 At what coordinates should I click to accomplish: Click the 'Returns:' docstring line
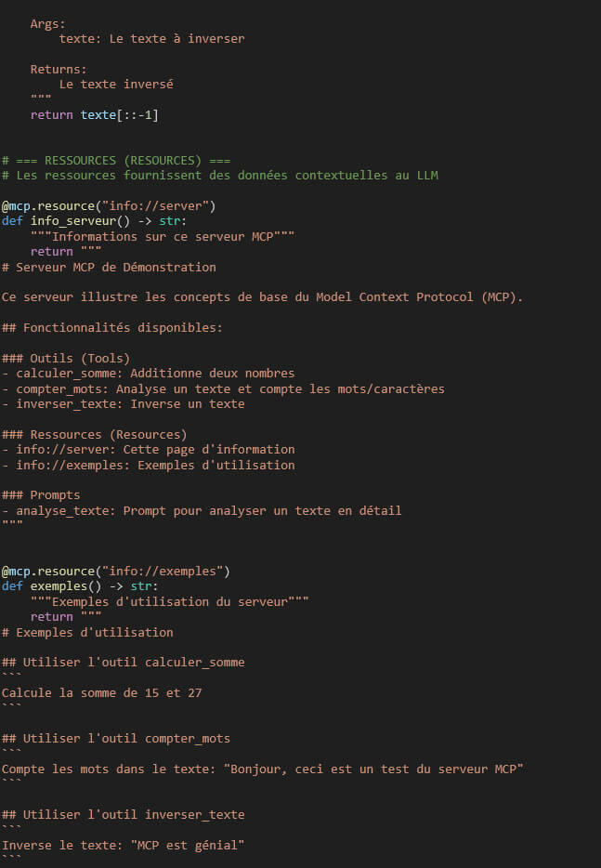[59, 69]
